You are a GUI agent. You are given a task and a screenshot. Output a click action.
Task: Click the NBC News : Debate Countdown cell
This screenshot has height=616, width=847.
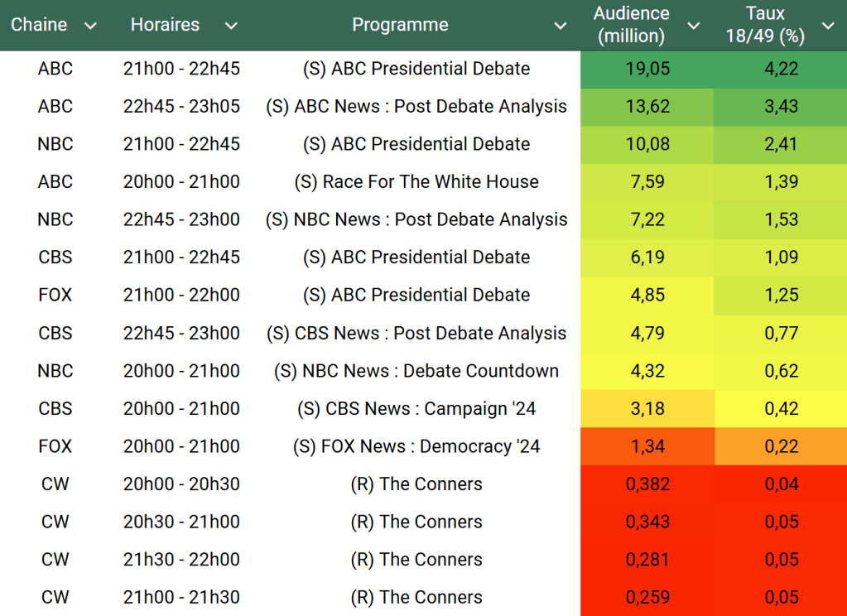(x=416, y=371)
